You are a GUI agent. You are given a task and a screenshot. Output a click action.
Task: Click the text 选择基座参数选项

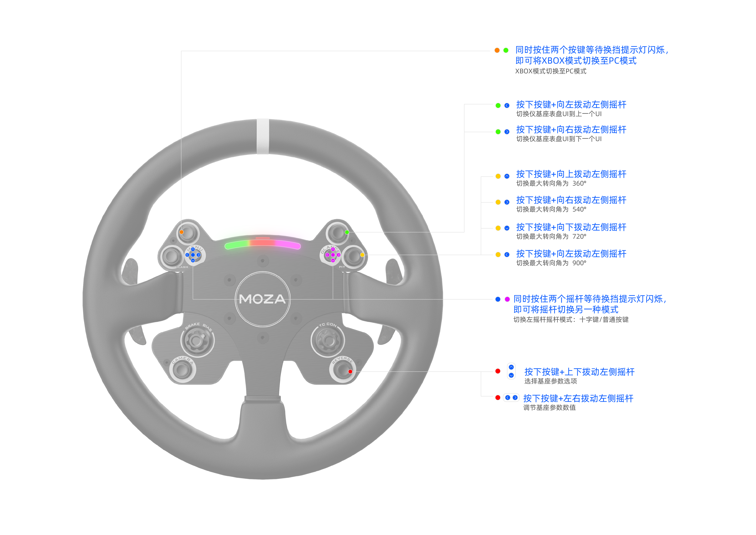(551, 381)
